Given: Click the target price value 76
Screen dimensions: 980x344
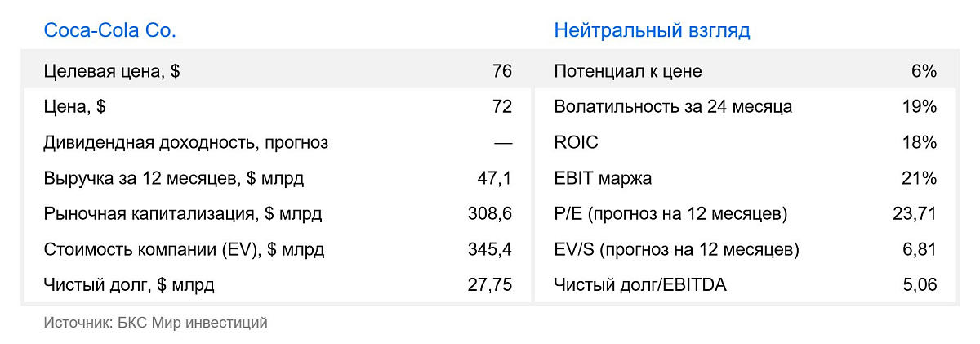Looking at the screenshot, I should pyautogui.click(x=501, y=71).
